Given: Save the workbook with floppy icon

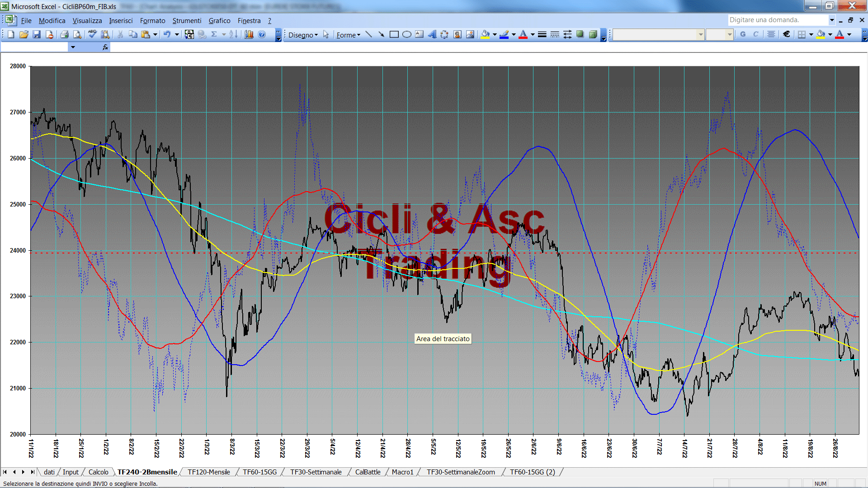Looking at the screenshot, I should pyautogui.click(x=37, y=34).
